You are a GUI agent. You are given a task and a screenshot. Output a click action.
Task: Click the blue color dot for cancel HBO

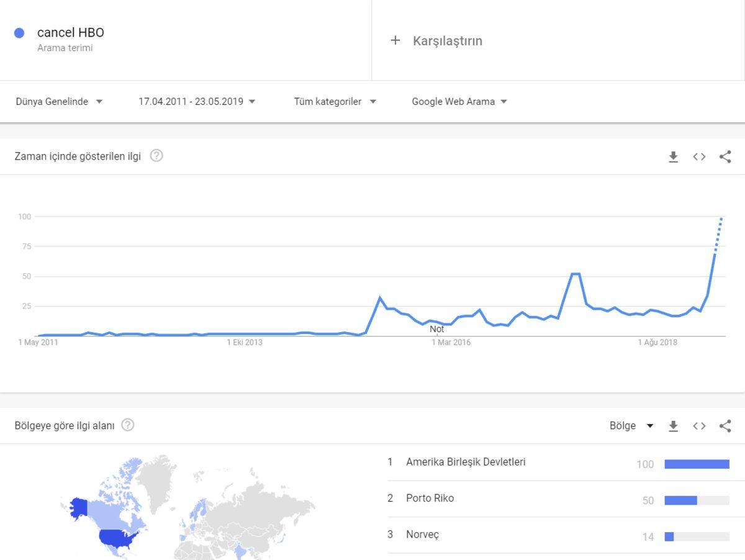click(19, 33)
